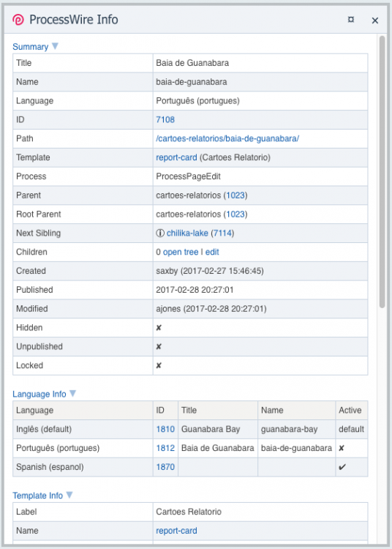Screen dimensions: 392x549
Task: Click the 'Name' column header in Language Info
Action: click(272, 410)
